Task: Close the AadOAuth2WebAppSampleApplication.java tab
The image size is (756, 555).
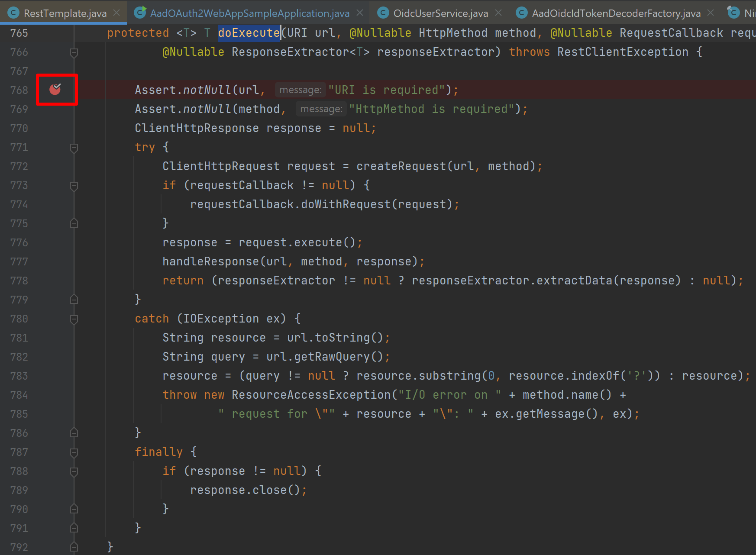Action: pyautogui.click(x=360, y=13)
